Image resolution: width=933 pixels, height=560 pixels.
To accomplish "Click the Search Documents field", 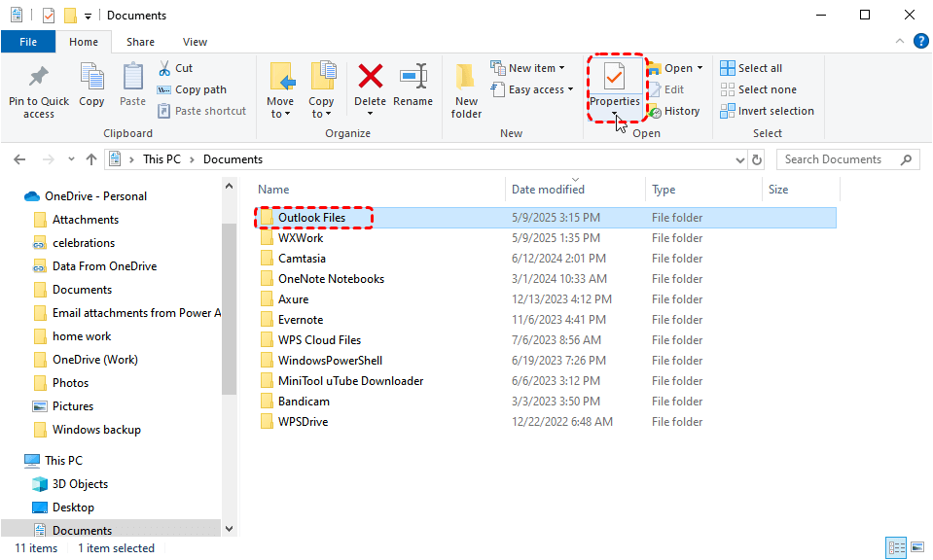I will pyautogui.click(x=848, y=159).
